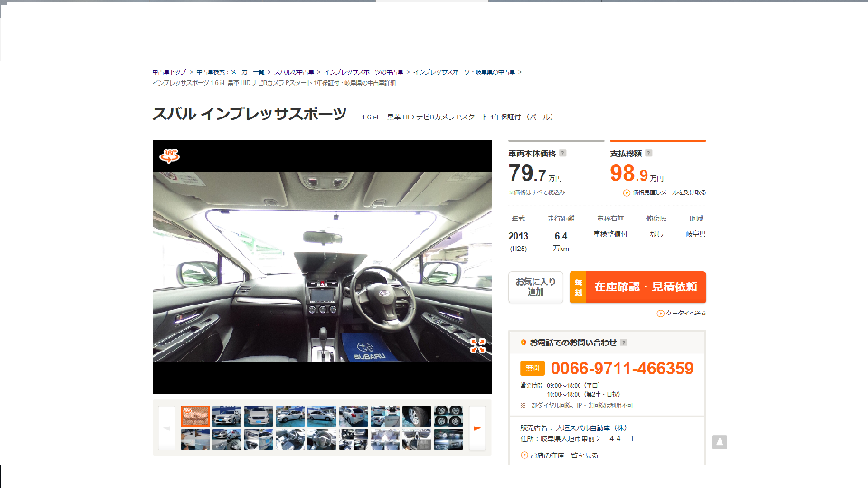Image resolution: width=868 pixels, height=488 pixels.
Task: Click the model year value 2013
Action: (518, 236)
